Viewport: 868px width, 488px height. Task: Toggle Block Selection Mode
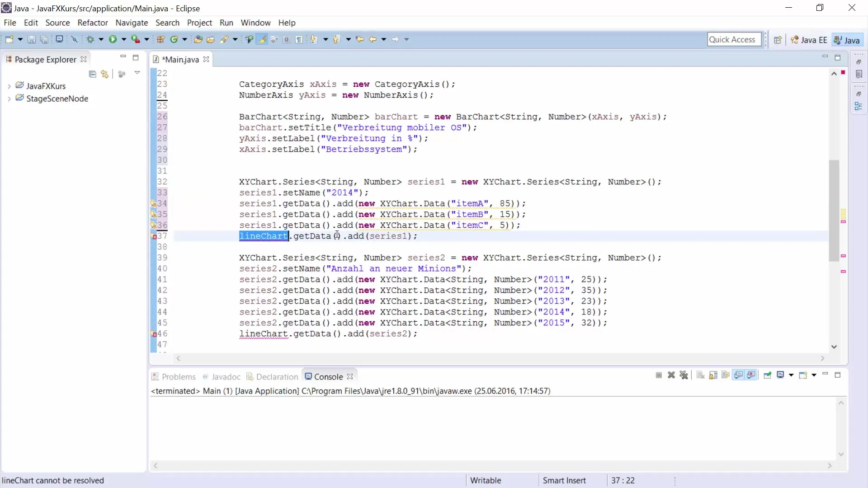coord(287,39)
